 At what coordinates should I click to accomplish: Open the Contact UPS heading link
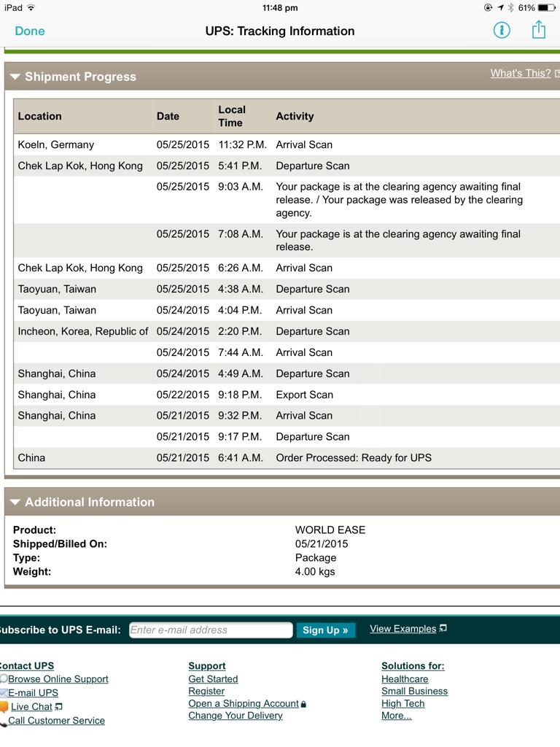coord(26,665)
